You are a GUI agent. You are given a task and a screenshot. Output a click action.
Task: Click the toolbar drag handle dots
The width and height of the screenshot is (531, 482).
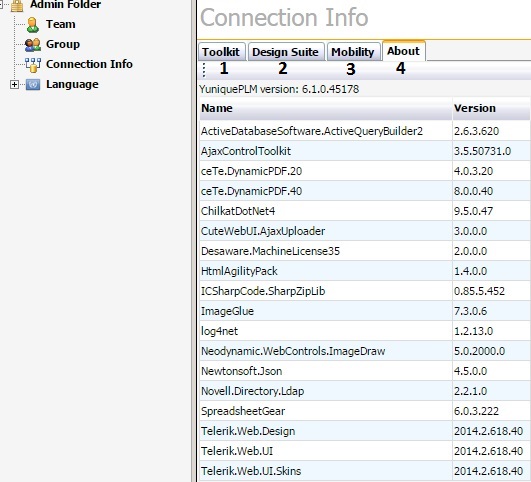click(x=204, y=70)
